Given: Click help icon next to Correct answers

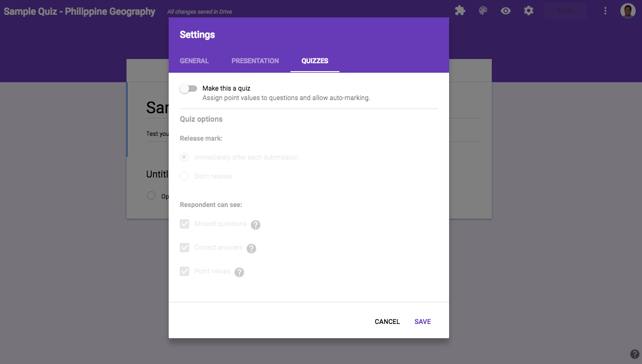Looking at the screenshot, I should coord(251,249).
